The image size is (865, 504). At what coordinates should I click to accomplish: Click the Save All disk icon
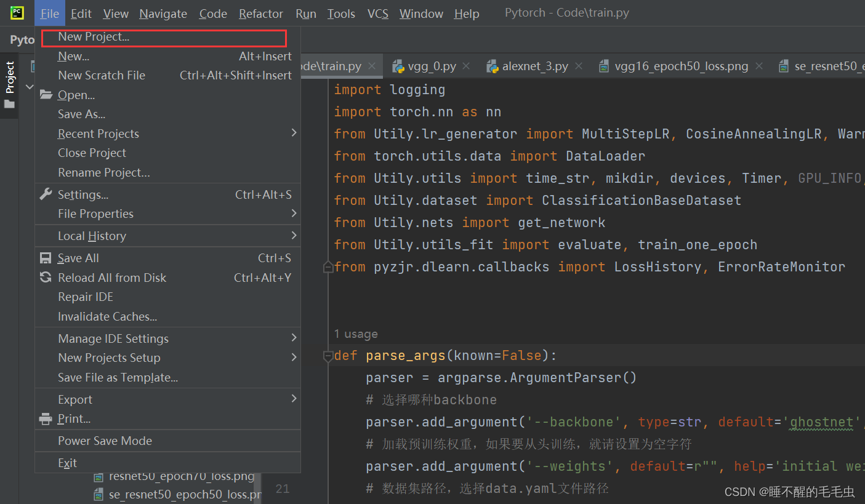click(46, 257)
